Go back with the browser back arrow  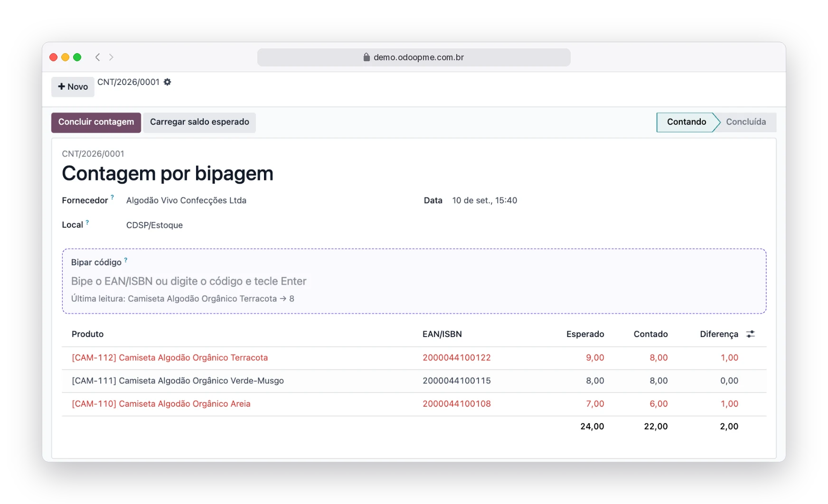coord(97,57)
